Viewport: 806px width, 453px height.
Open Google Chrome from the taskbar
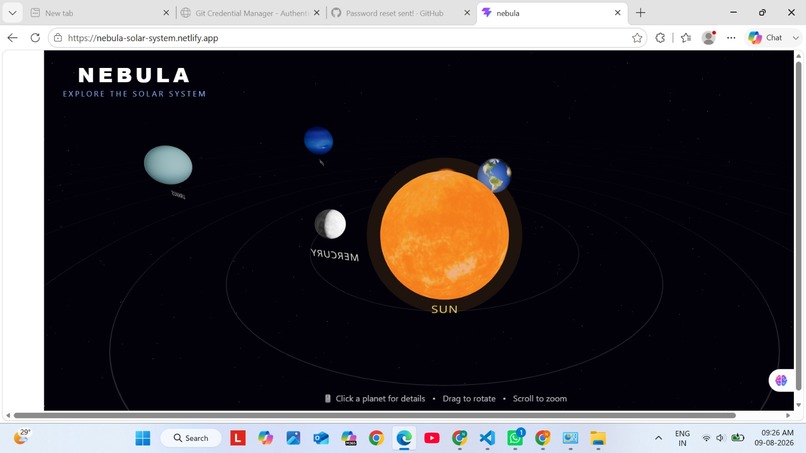376,438
